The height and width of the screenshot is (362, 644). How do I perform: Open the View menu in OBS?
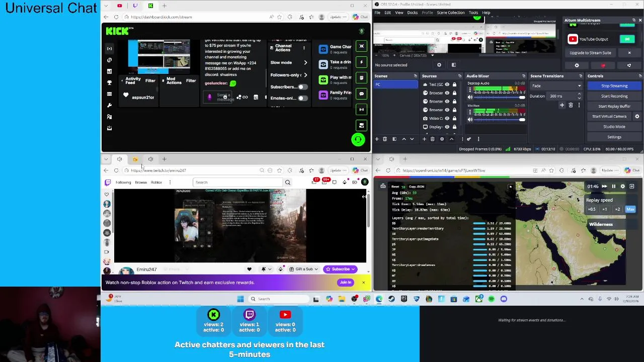tap(399, 13)
